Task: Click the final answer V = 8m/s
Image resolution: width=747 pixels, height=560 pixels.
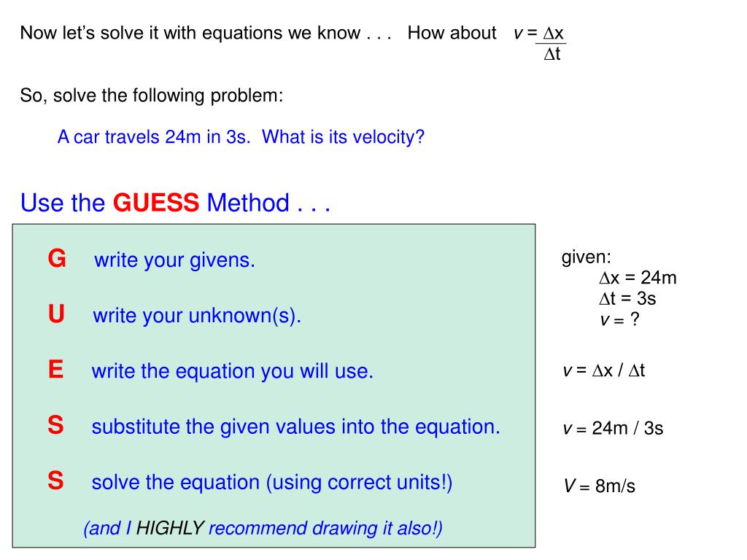Action: point(600,486)
